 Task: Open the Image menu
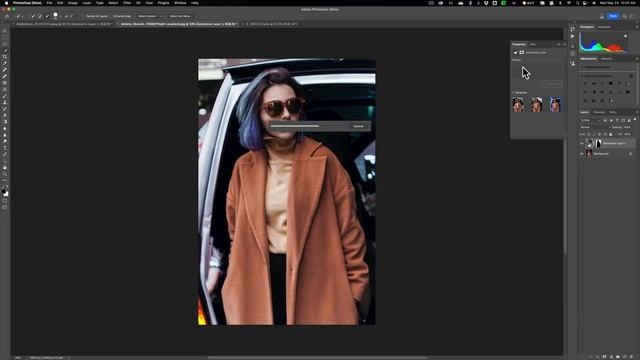click(x=73, y=3)
